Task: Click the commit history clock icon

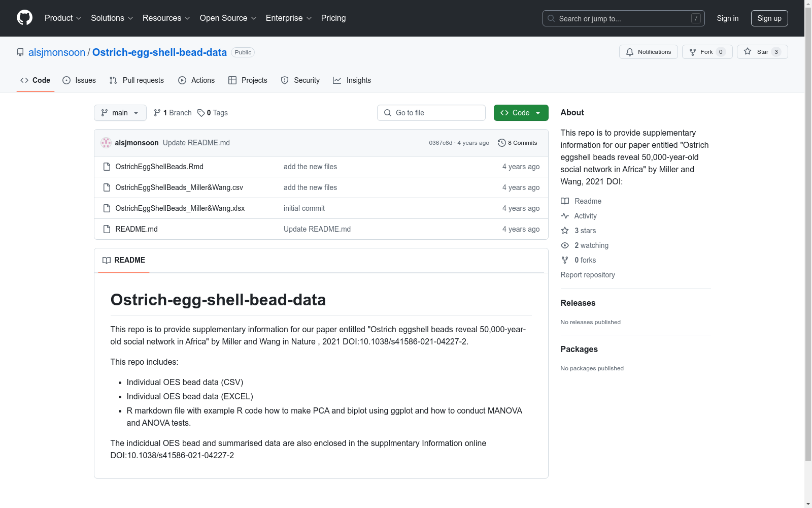Action: 502,143
